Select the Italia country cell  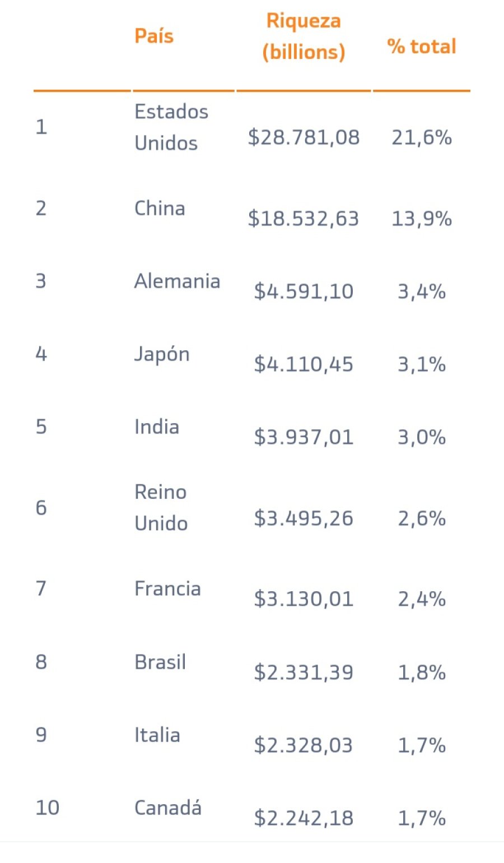(x=157, y=735)
